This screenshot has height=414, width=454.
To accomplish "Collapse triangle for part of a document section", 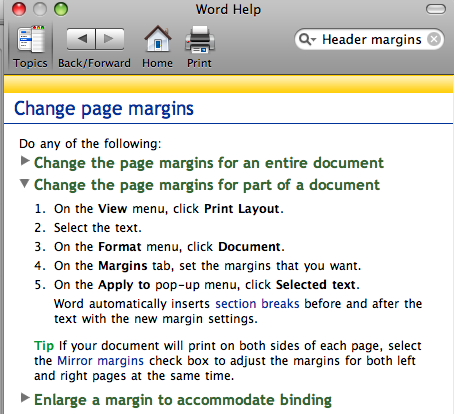I will pyautogui.click(x=24, y=183).
